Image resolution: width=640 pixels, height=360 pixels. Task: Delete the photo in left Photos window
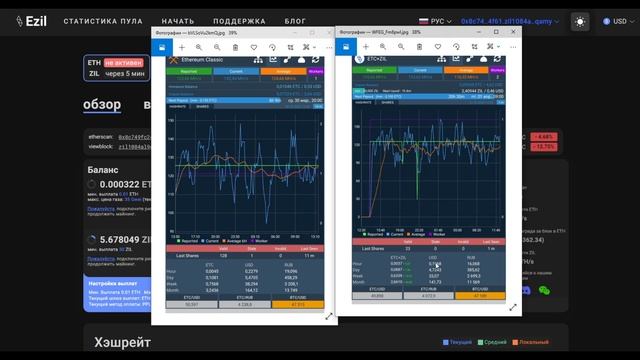click(235, 47)
